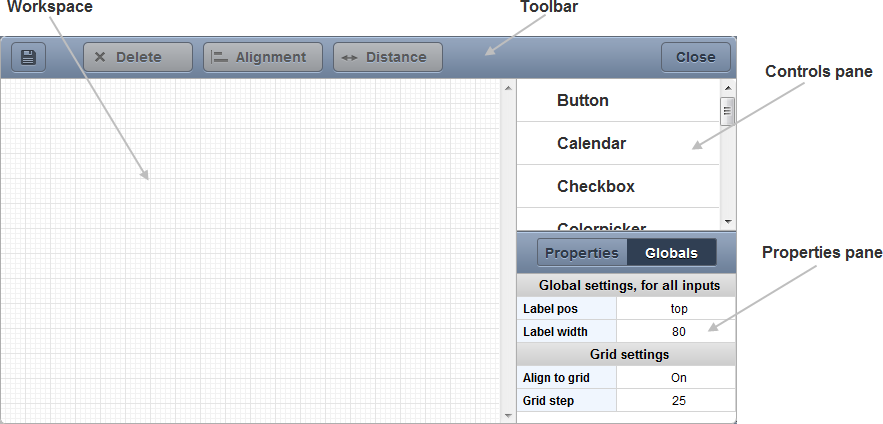Edit Label pos value top
Screen dimensions: 883x424
point(676,309)
